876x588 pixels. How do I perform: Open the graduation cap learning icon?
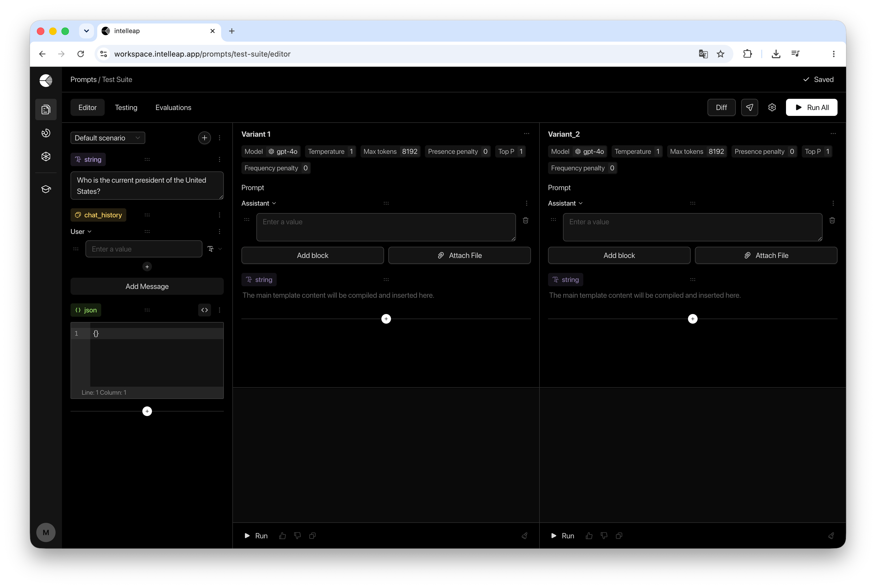[46, 189]
